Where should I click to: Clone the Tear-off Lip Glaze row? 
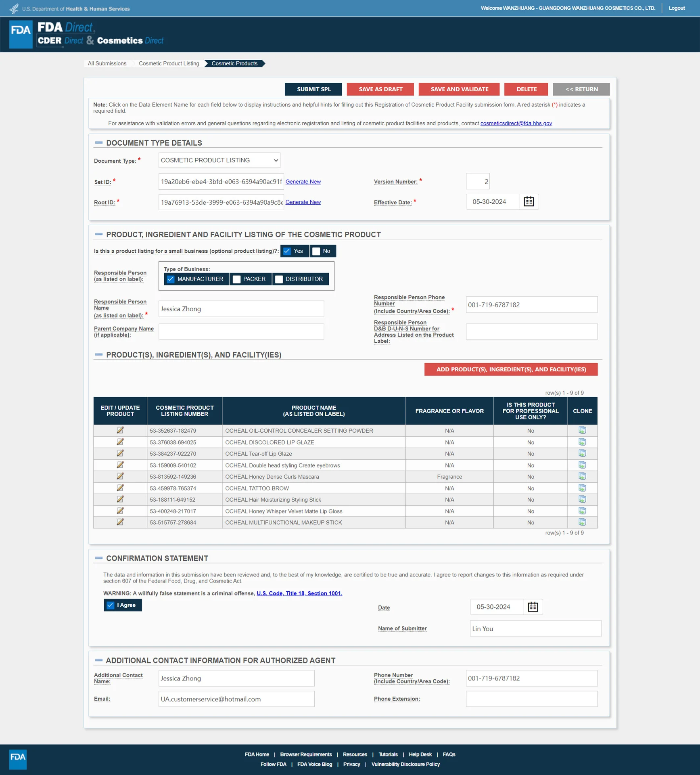click(582, 453)
